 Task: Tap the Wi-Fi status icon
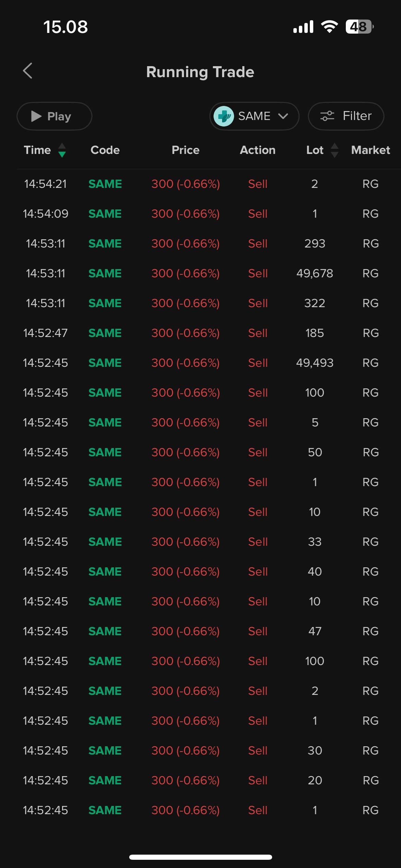coord(329,27)
